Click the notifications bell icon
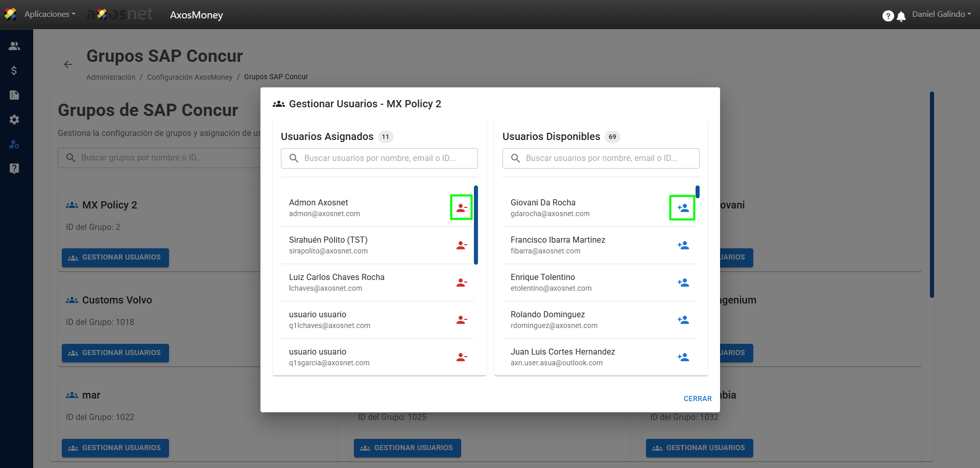Viewport: 980px width, 468px height. click(901, 16)
